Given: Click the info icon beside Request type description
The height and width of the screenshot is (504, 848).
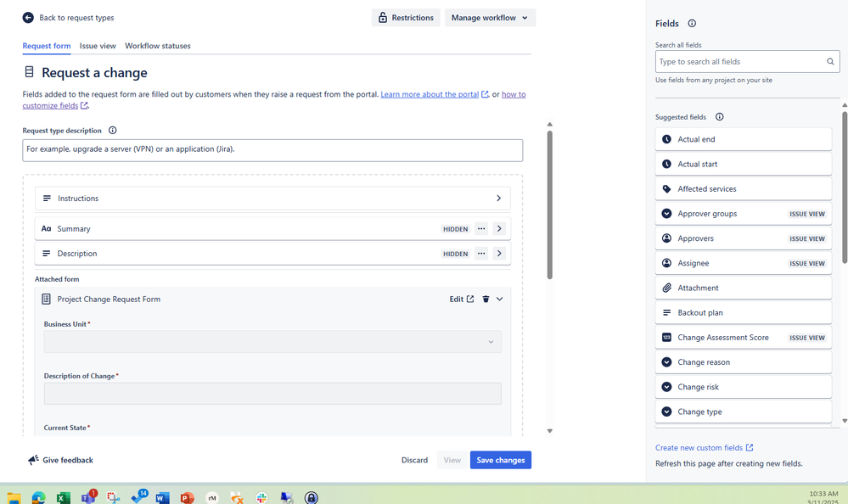Looking at the screenshot, I should pos(114,130).
